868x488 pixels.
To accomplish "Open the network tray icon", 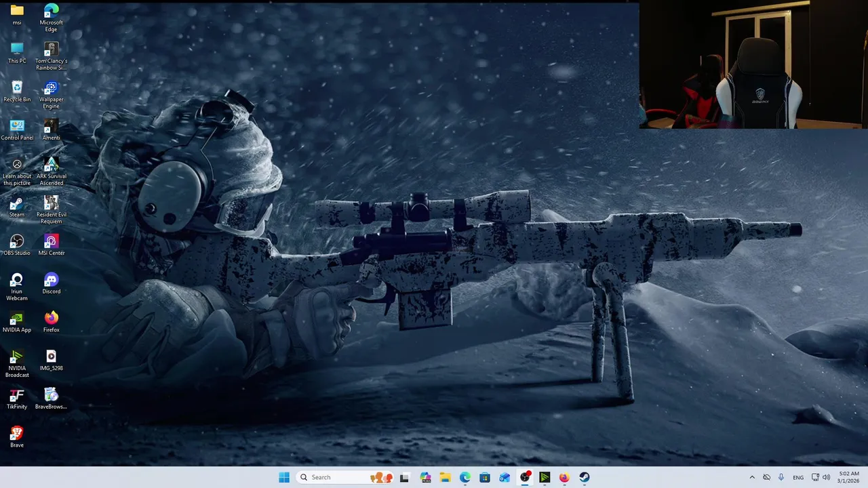I will click(815, 477).
